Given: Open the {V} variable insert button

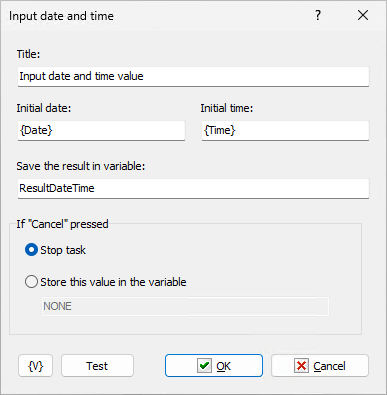Looking at the screenshot, I should pos(35,366).
